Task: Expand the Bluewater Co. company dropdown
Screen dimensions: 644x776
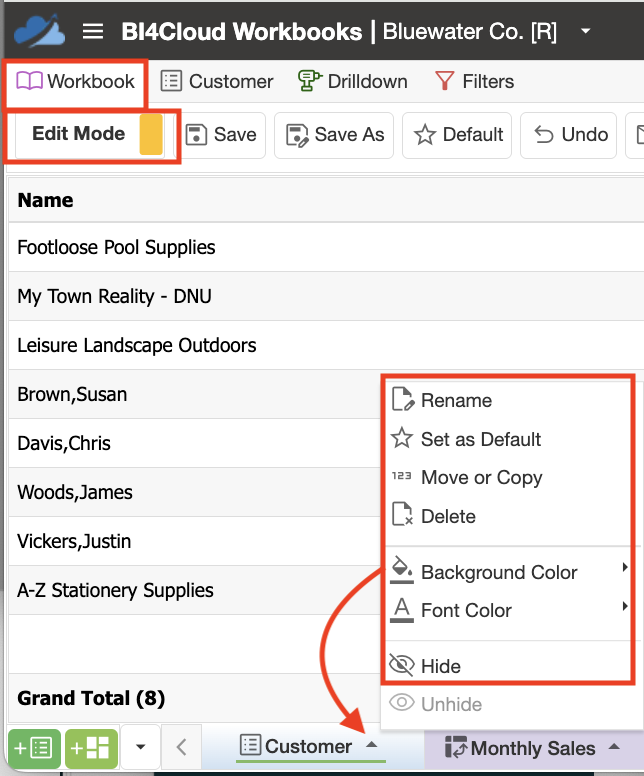Action: pyautogui.click(x=586, y=31)
